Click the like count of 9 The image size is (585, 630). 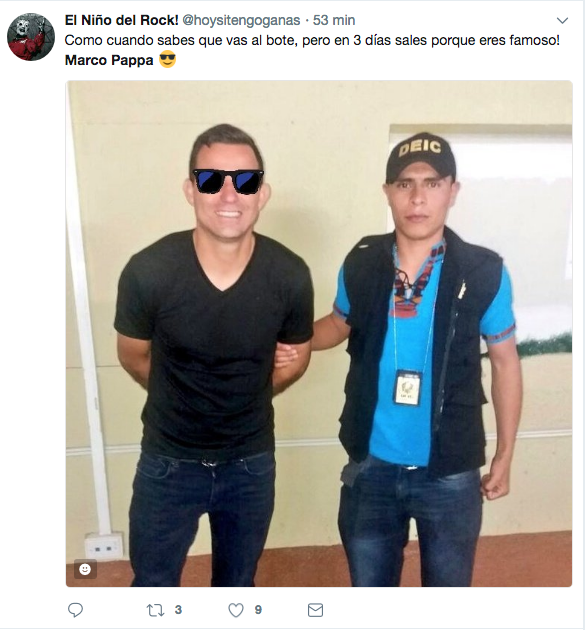pyautogui.click(x=258, y=610)
